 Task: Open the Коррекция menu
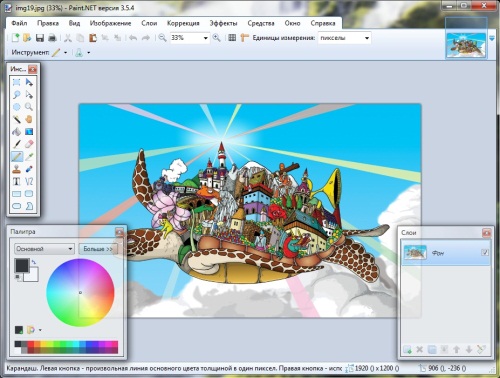183,23
